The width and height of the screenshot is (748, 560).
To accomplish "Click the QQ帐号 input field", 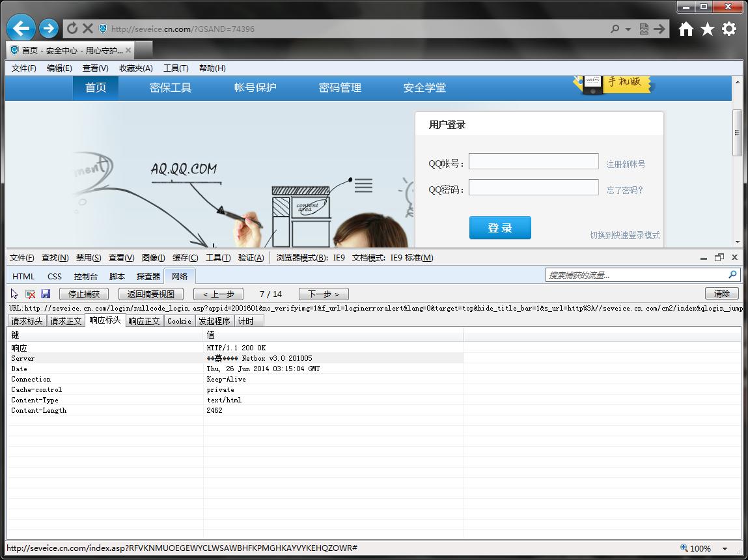I will [x=533, y=161].
